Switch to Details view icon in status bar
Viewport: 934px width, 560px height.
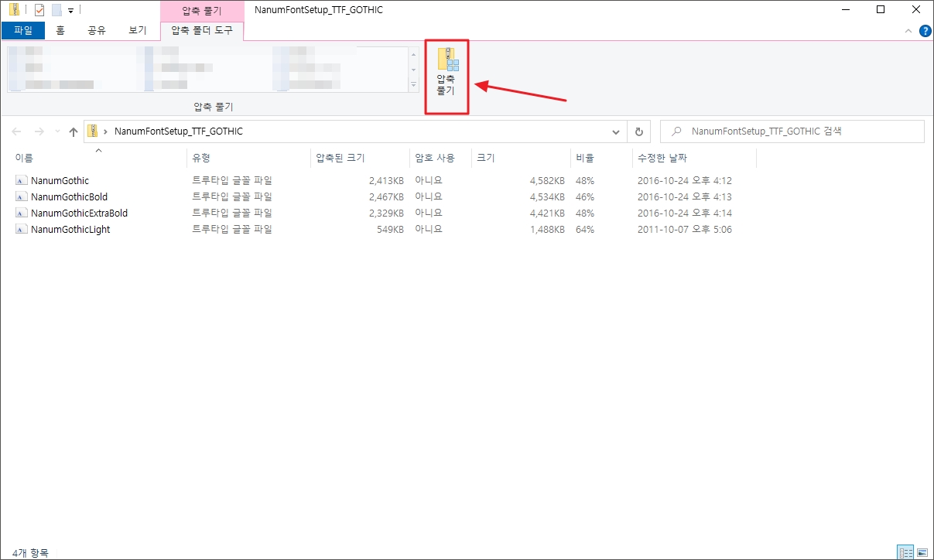[x=905, y=552]
